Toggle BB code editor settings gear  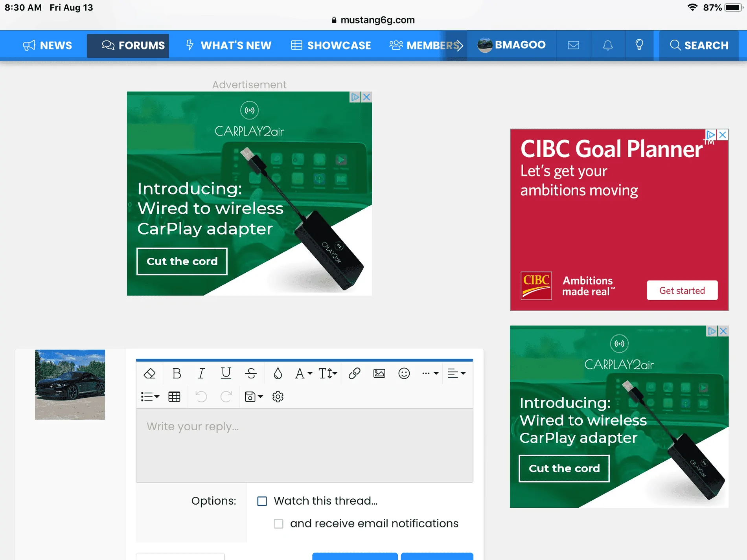tap(278, 397)
